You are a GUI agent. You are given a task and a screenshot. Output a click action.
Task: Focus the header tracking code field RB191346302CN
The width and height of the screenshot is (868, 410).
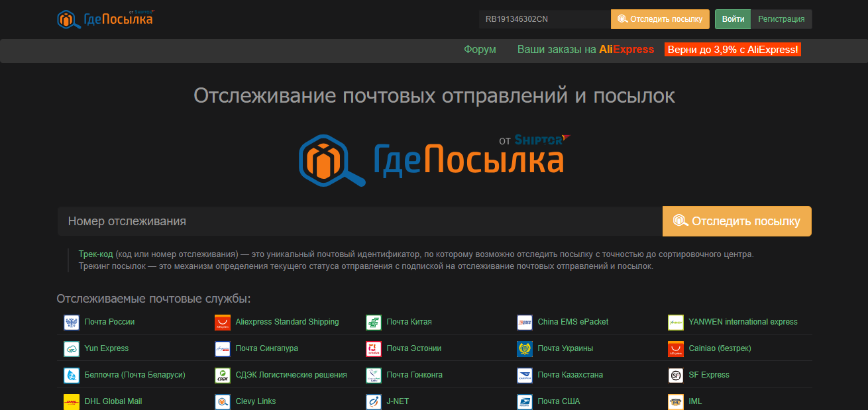545,19
